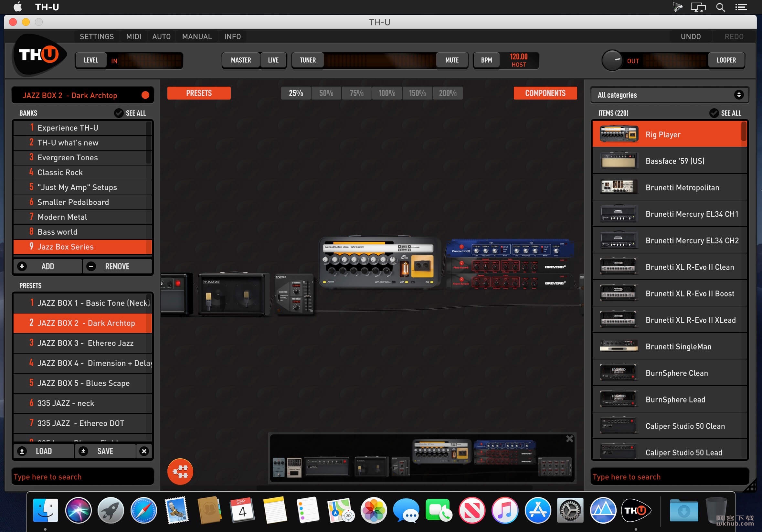Click the COMPONENTS panel button
Image resolution: width=762 pixels, height=532 pixels.
click(x=545, y=93)
